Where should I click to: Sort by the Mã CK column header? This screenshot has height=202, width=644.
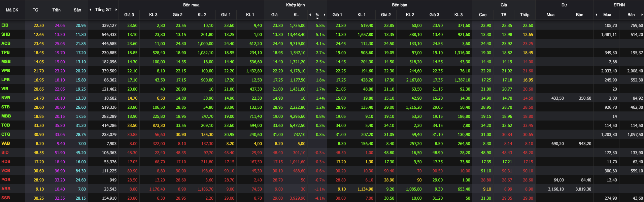12,10
